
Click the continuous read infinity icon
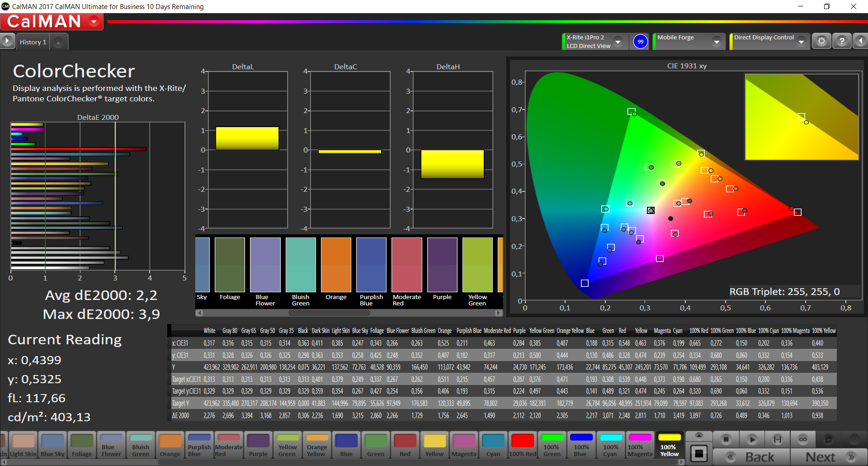[x=802, y=439]
